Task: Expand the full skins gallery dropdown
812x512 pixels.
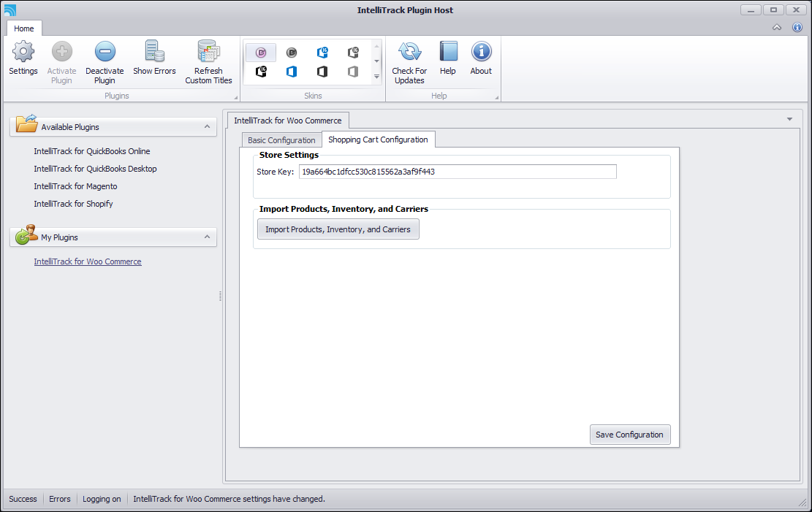Action: coord(376,77)
